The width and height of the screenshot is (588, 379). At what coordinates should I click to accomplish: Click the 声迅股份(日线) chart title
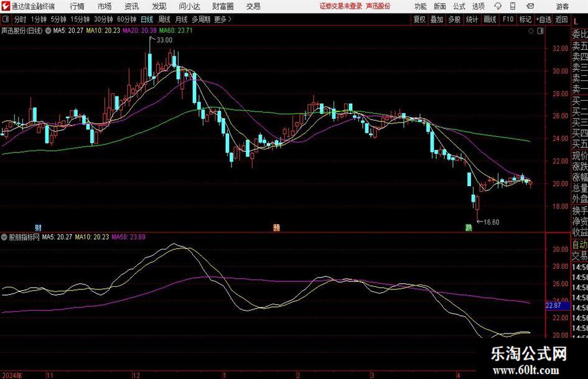pyautogui.click(x=22, y=30)
